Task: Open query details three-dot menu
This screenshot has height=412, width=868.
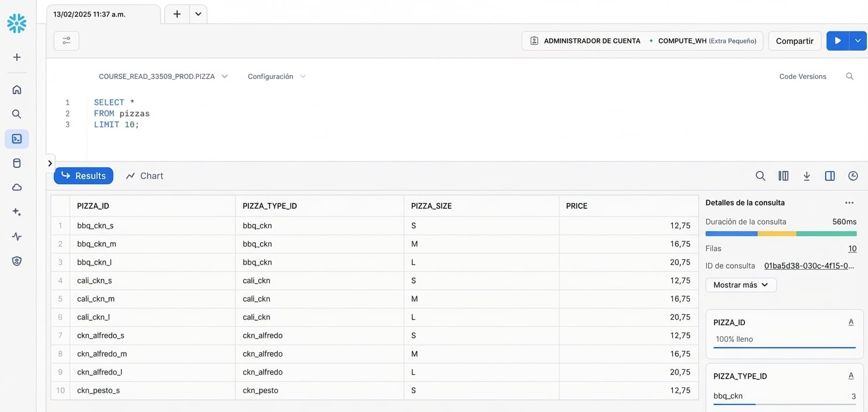Action: [849, 203]
